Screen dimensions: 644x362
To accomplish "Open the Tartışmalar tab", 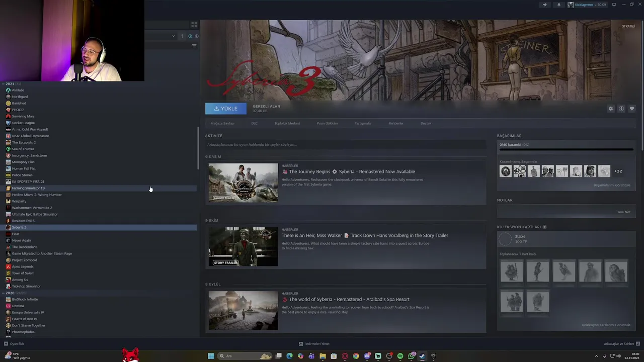I will [363, 123].
